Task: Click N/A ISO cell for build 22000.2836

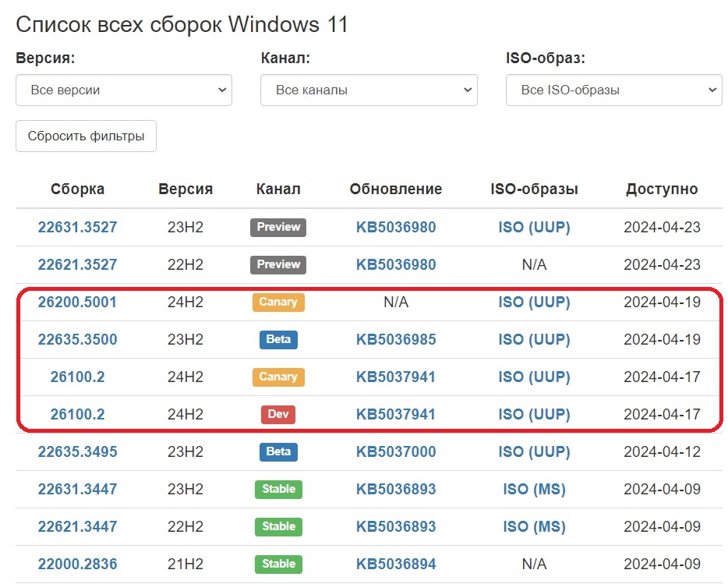Action: pos(535,564)
